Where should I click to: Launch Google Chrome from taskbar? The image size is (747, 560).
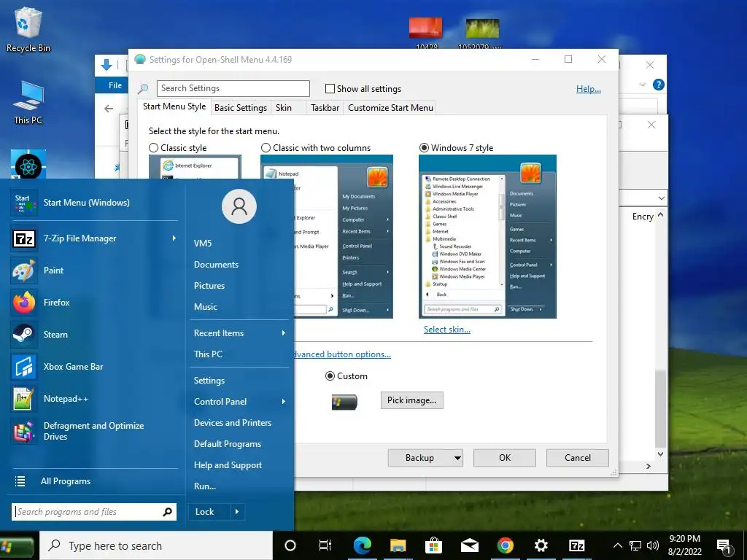(505, 545)
